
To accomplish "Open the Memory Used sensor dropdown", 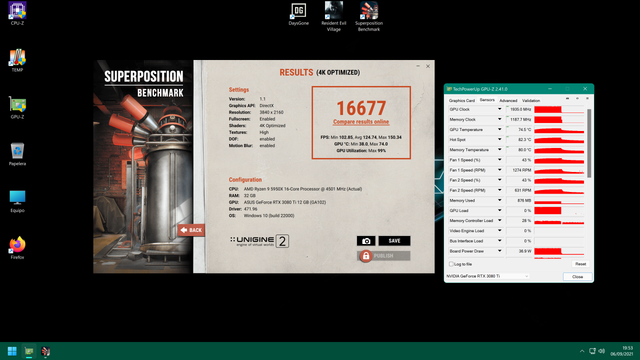I will click(499, 200).
